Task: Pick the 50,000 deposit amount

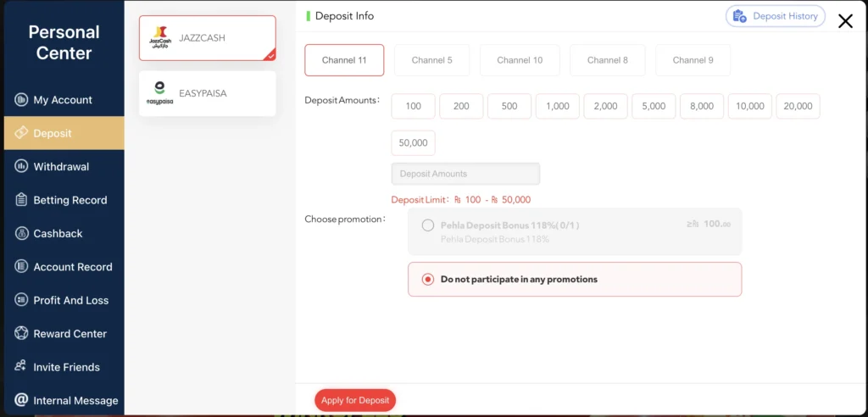Action: (413, 142)
